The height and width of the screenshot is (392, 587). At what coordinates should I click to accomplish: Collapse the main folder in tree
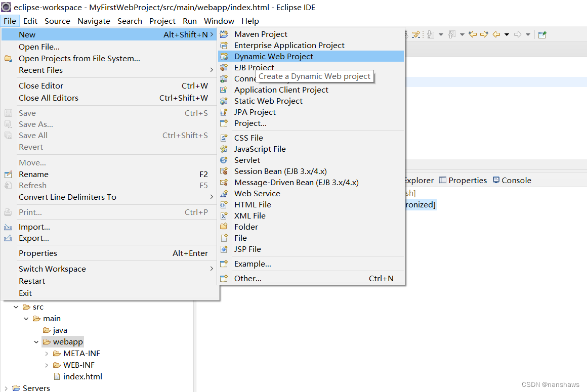click(26, 319)
